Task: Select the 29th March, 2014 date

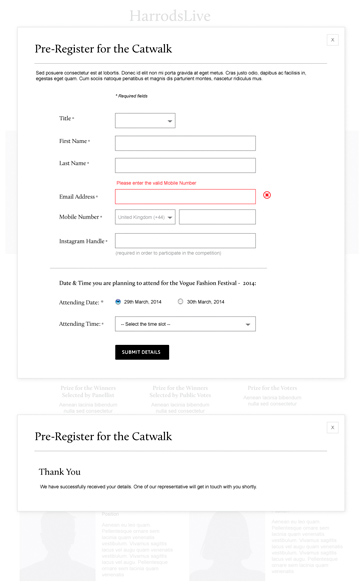Action: click(x=118, y=302)
